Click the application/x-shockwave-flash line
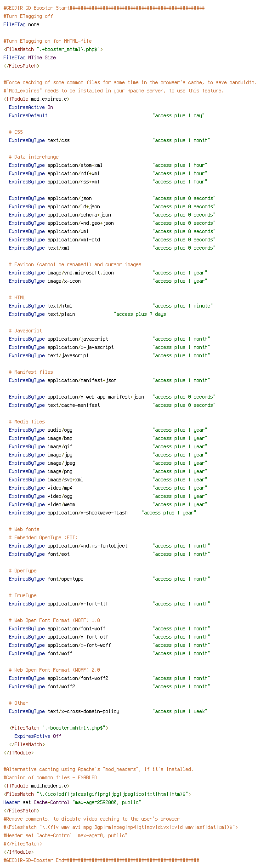The width and height of the screenshot is (261, 868). (102, 513)
